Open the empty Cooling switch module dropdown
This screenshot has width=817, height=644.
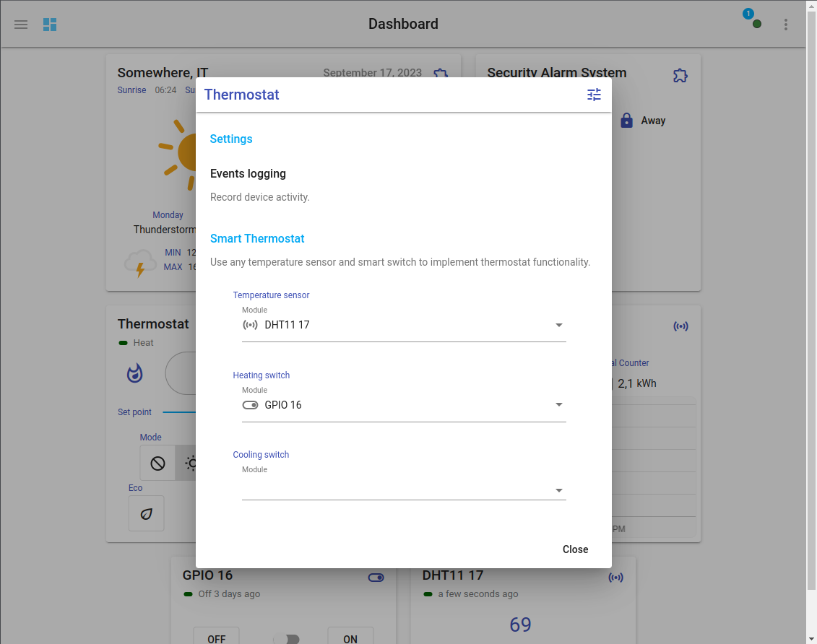click(x=403, y=489)
